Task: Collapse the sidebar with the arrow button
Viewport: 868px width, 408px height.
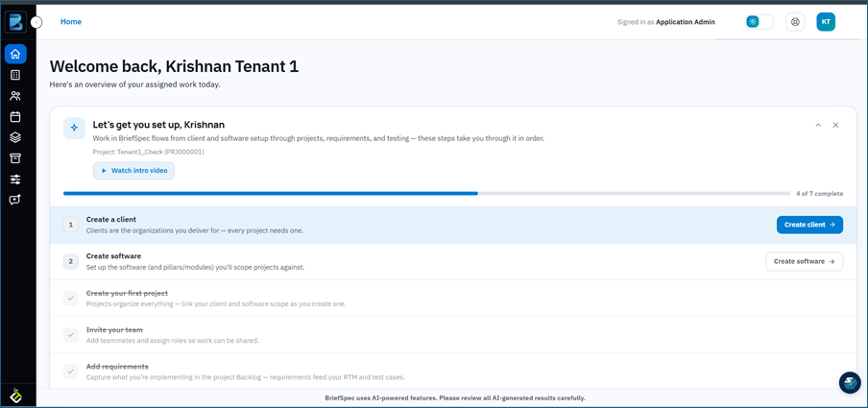Action: [x=36, y=22]
